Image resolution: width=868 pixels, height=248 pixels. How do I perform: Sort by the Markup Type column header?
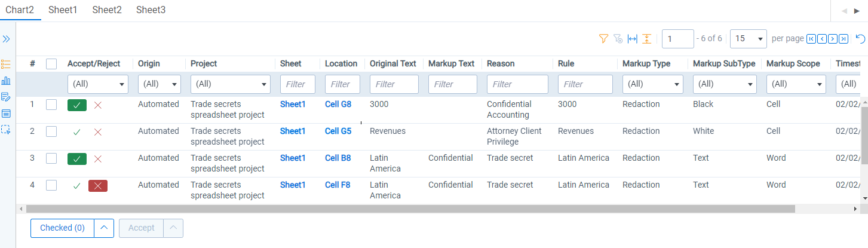(x=646, y=63)
